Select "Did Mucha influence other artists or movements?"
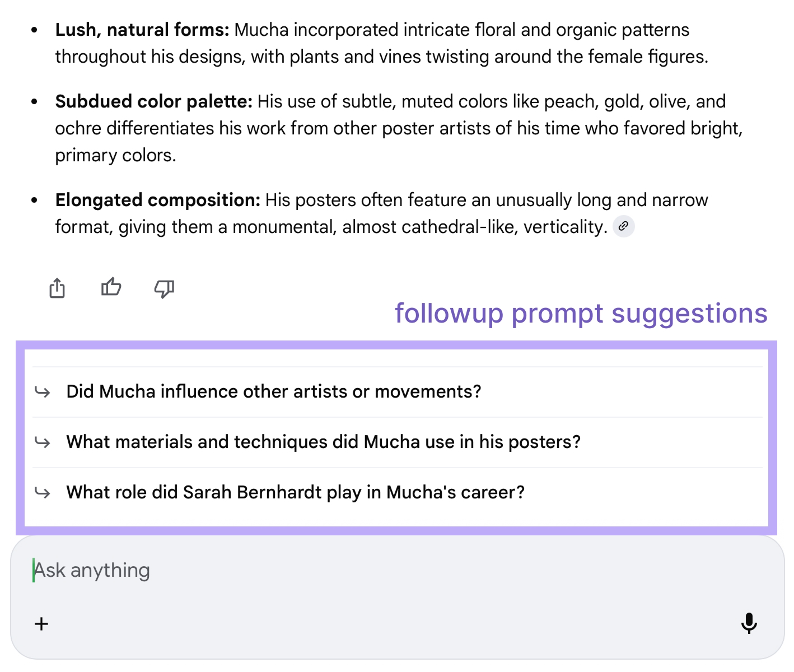794x672 pixels. [273, 392]
